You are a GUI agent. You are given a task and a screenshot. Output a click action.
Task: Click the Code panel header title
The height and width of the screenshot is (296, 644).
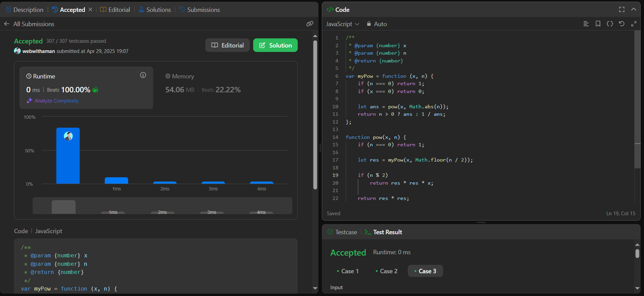tap(338, 10)
